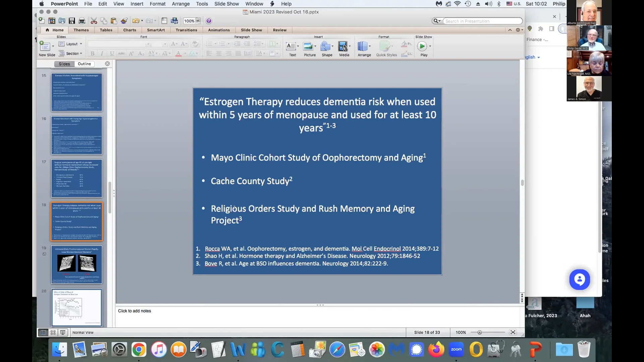This screenshot has height=362, width=644.
Task: Click the Media Browser toolbar icon
Action: click(x=174, y=21)
